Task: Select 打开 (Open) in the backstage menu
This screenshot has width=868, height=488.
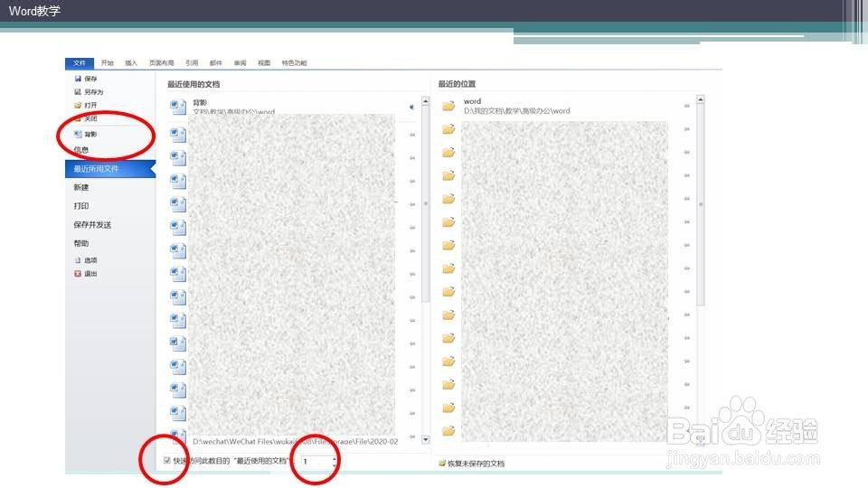Action: click(x=86, y=105)
